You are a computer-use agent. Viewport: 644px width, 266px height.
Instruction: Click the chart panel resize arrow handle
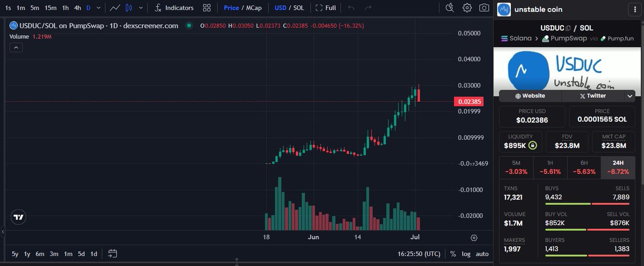coord(237,262)
